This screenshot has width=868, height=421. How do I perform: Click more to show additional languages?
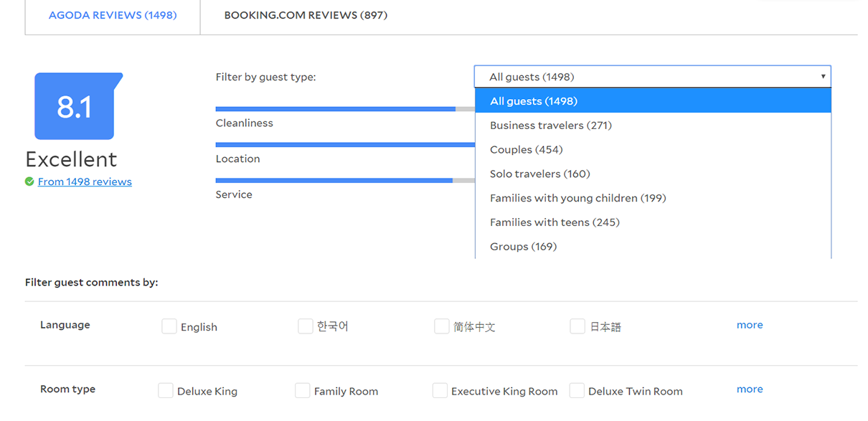coord(750,324)
